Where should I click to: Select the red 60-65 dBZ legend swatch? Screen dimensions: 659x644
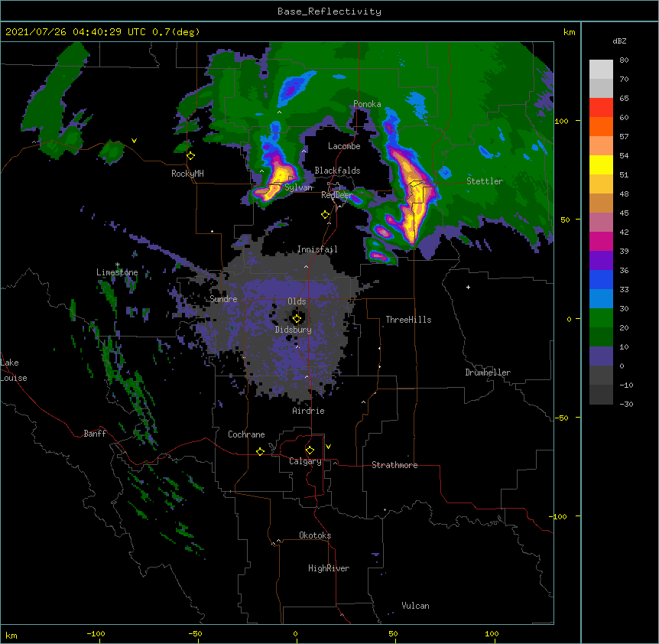(x=601, y=107)
